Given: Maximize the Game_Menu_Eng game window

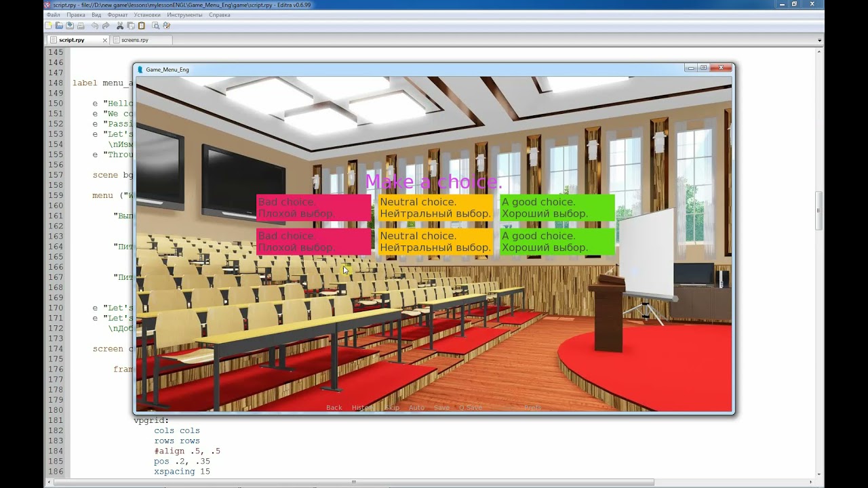Looking at the screenshot, I should pyautogui.click(x=703, y=68).
